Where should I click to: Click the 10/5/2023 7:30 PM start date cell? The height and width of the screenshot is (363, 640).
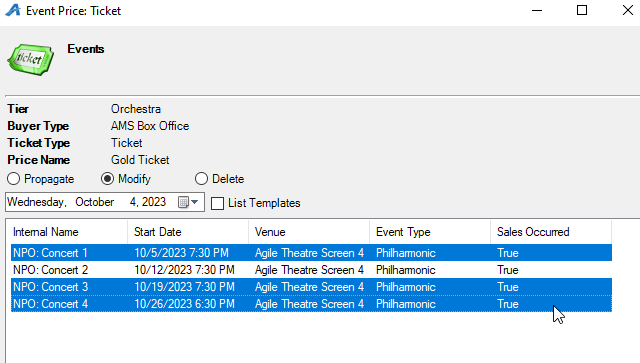pyautogui.click(x=182, y=253)
